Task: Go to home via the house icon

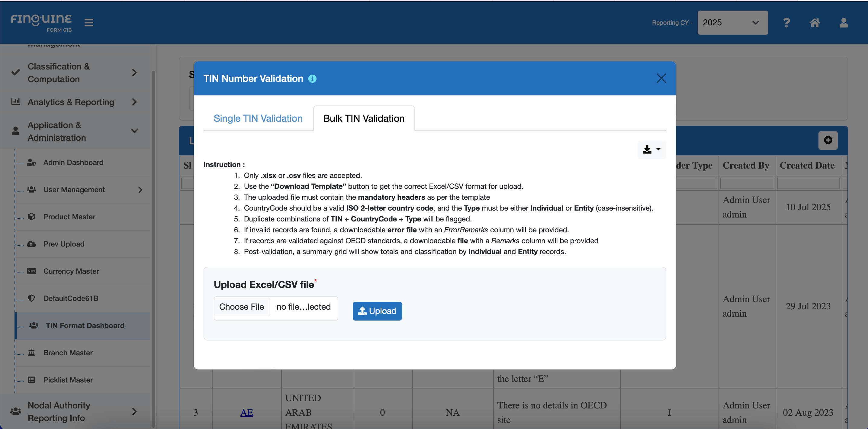Action: tap(815, 23)
